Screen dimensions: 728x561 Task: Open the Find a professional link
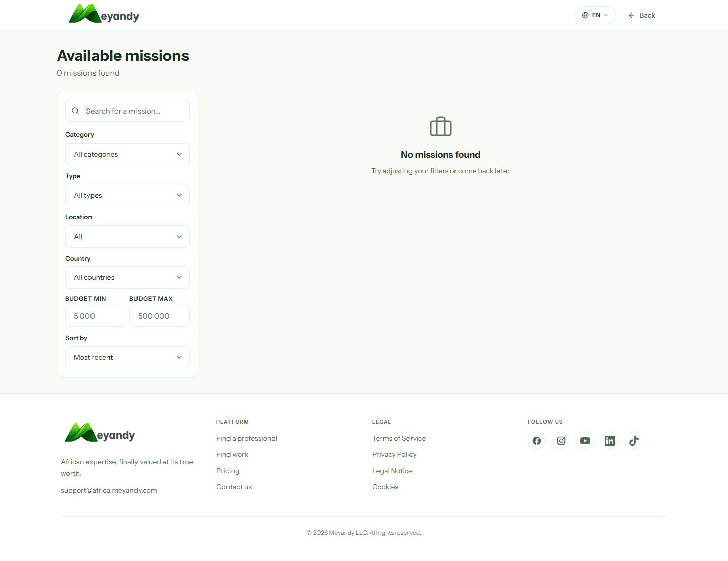(247, 438)
